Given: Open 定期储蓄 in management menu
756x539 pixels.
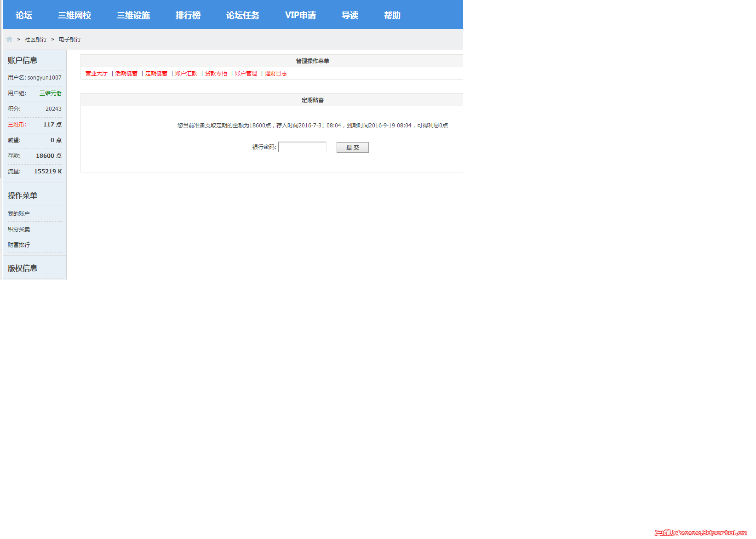Looking at the screenshot, I should pyautogui.click(x=156, y=74).
